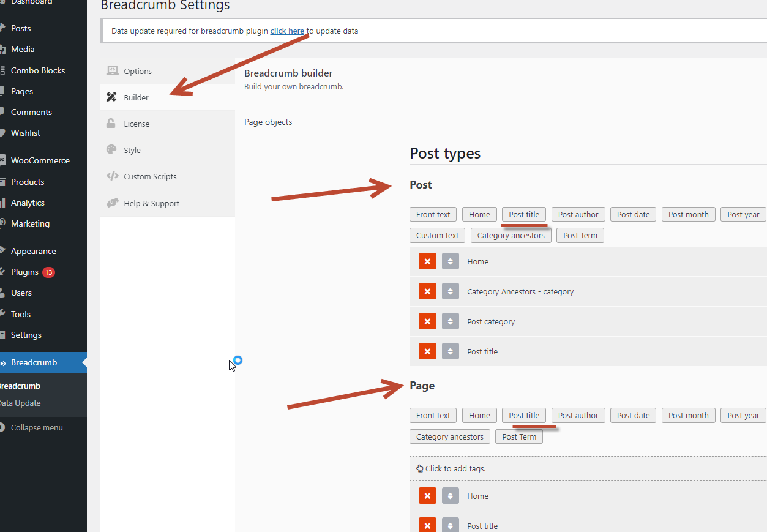This screenshot has height=532, width=767.
Task: Click the Builder tab pencil-ruler icon
Action: click(111, 97)
